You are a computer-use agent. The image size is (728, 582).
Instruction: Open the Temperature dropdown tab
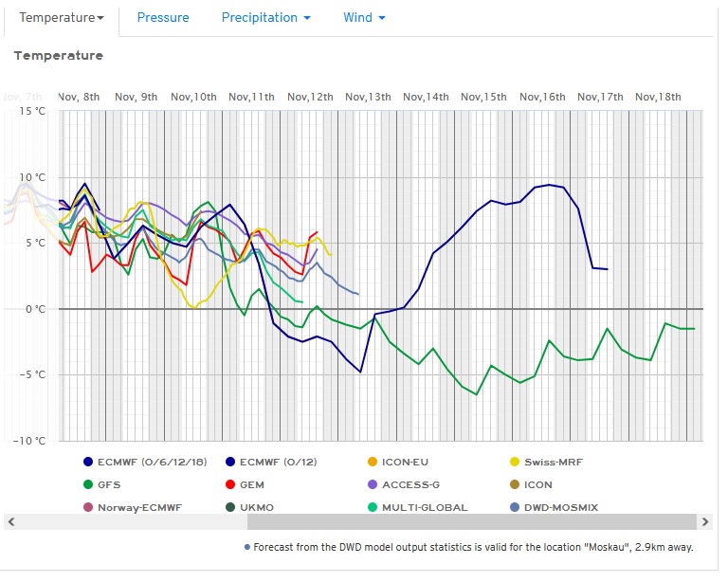tap(62, 18)
